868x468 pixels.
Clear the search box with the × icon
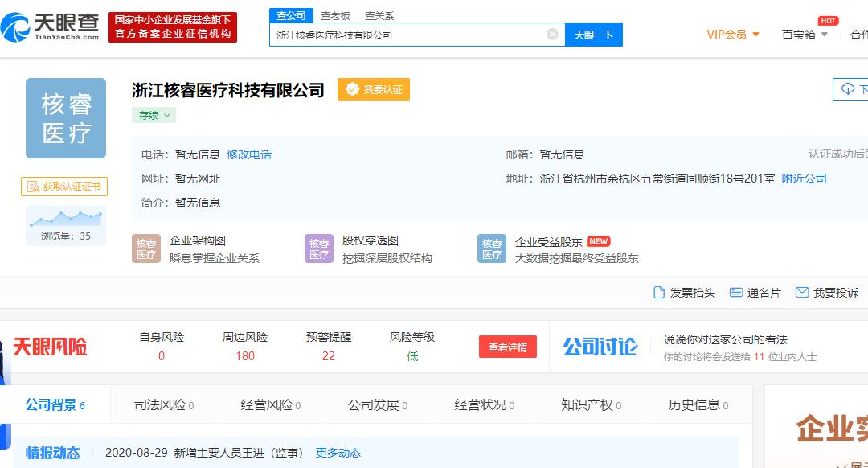coord(551,33)
